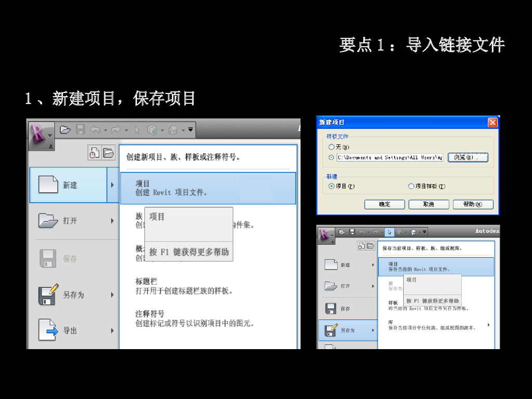The width and height of the screenshot is (532, 399).
Task: Click the open folder icon beside 打开 in the large menu
Action: pos(48,220)
